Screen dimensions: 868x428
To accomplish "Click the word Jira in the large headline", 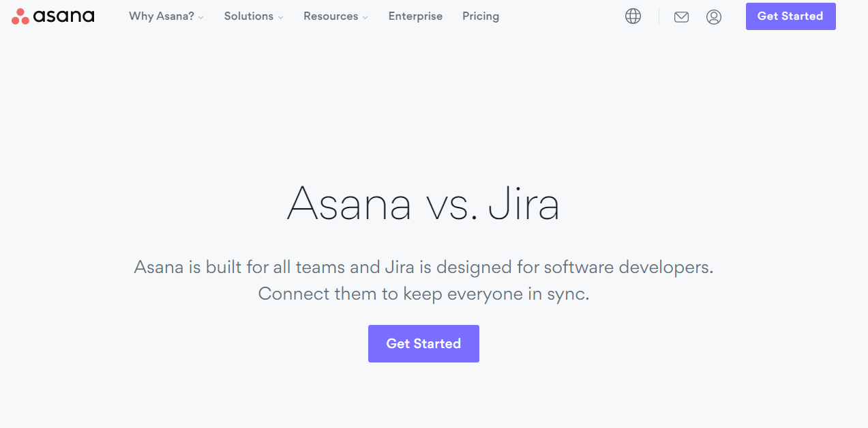I will 524,203.
